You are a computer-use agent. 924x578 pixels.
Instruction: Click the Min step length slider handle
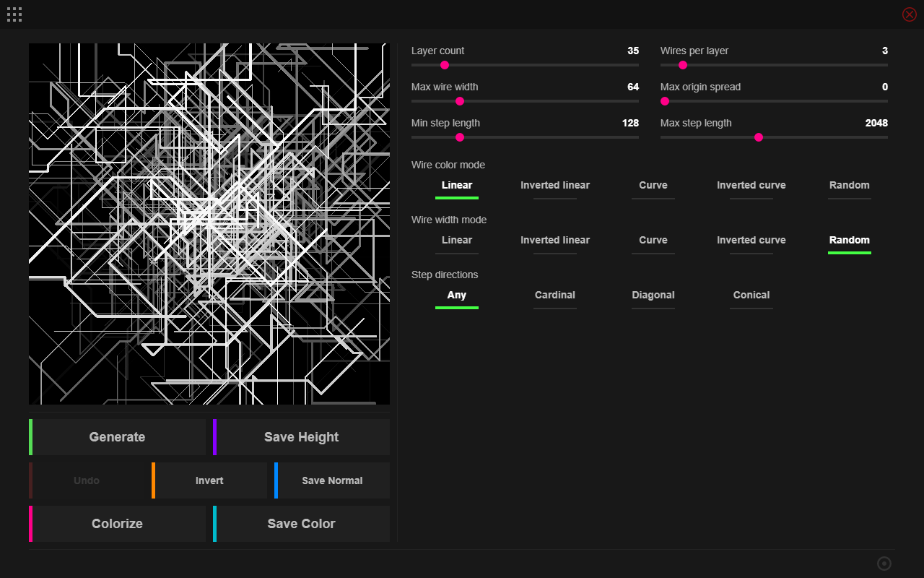click(460, 137)
